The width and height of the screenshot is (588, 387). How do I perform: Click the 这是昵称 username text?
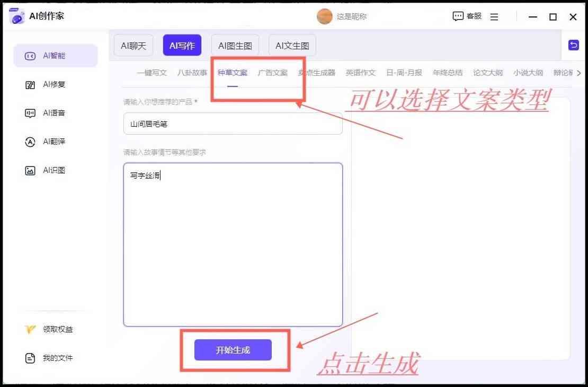point(351,16)
